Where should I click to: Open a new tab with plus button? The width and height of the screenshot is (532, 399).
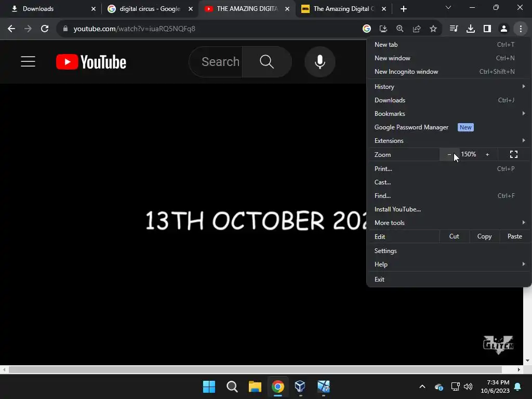403,9
